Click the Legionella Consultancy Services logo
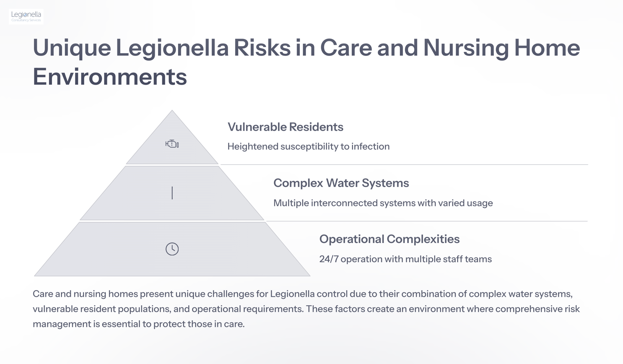This screenshot has height=364, width=623. point(26,17)
